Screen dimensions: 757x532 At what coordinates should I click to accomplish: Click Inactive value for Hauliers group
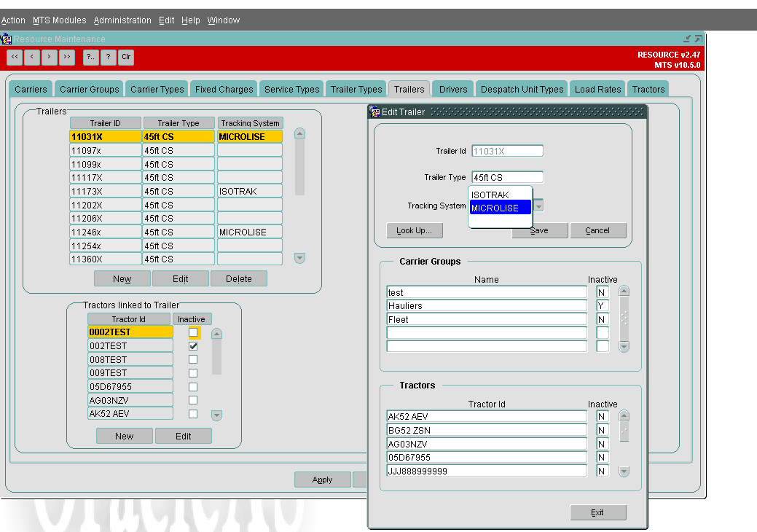603,305
